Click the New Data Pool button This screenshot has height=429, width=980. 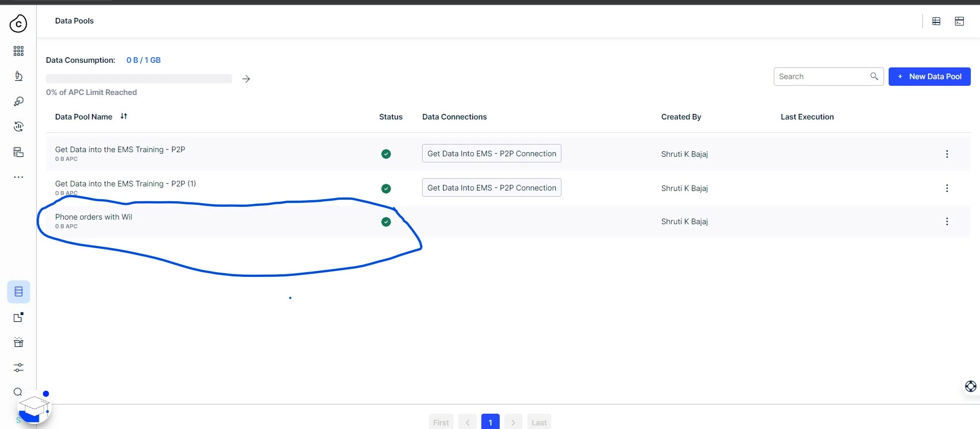[929, 77]
